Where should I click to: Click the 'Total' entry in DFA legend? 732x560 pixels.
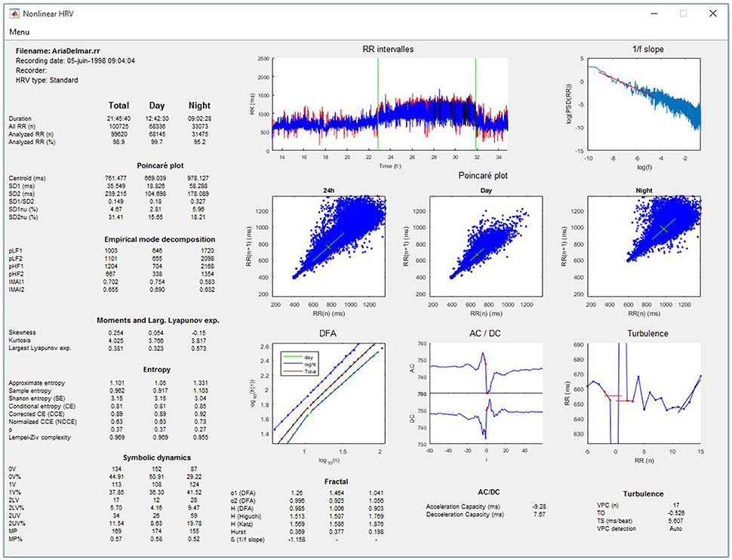(x=300, y=371)
